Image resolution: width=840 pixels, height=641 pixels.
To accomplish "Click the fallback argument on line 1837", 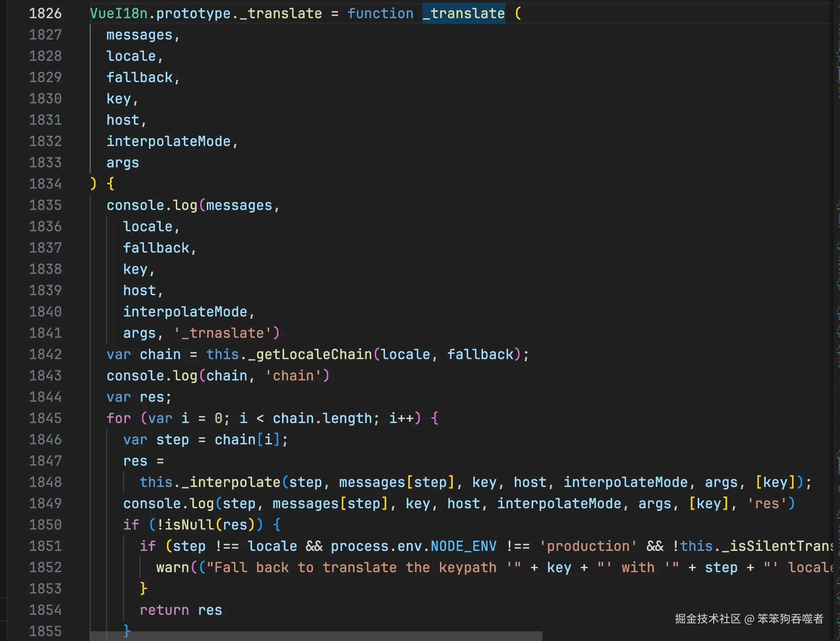I will [x=156, y=248].
